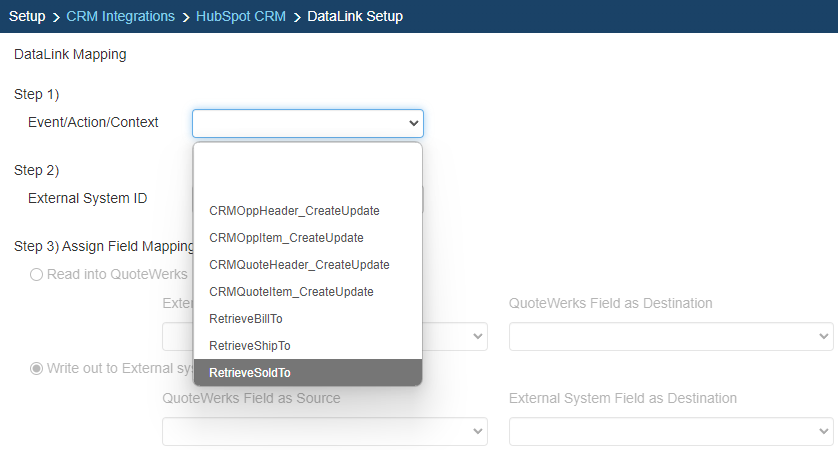
Task: Choose CRMOppHeader_CreateUpdate from the list
Action: pyautogui.click(x=294, y=211)
